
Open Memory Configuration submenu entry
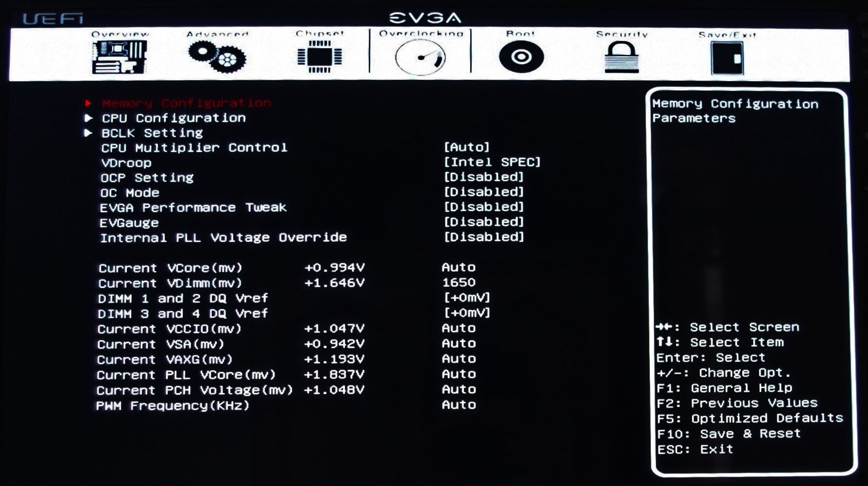[187, 103]
